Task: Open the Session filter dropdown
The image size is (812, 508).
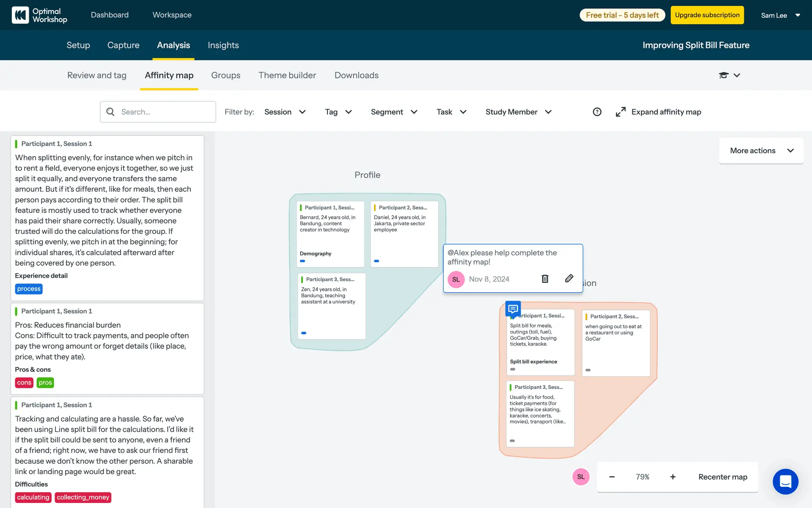Action: [285, 112]
